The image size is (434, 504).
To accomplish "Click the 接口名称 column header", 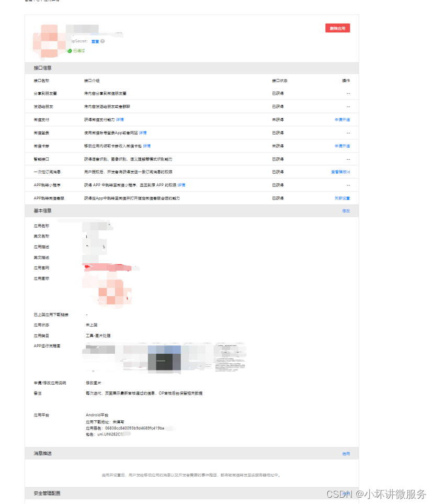I will pos(41,81).
